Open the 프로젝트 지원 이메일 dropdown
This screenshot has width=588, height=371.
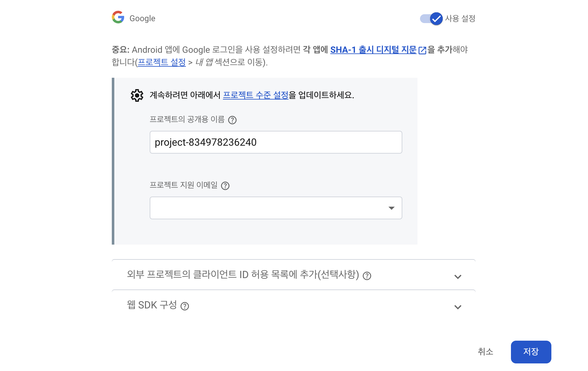click(x=276, y=208)
